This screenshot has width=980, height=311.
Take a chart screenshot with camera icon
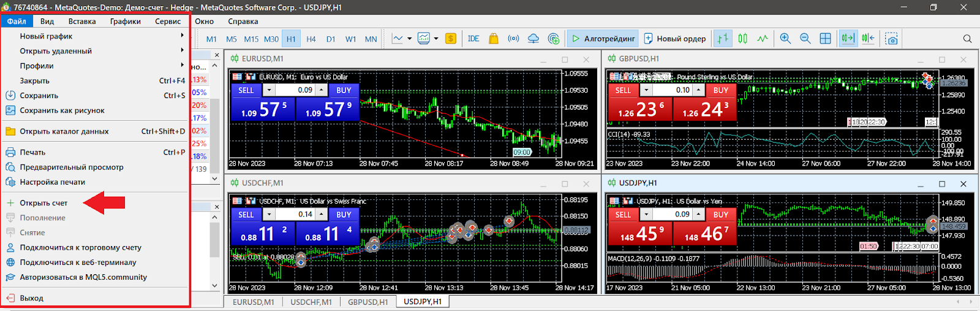892,39
